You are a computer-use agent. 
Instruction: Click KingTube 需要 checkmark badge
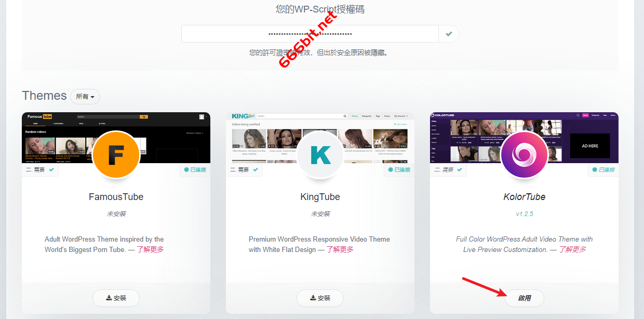(244, 170)
